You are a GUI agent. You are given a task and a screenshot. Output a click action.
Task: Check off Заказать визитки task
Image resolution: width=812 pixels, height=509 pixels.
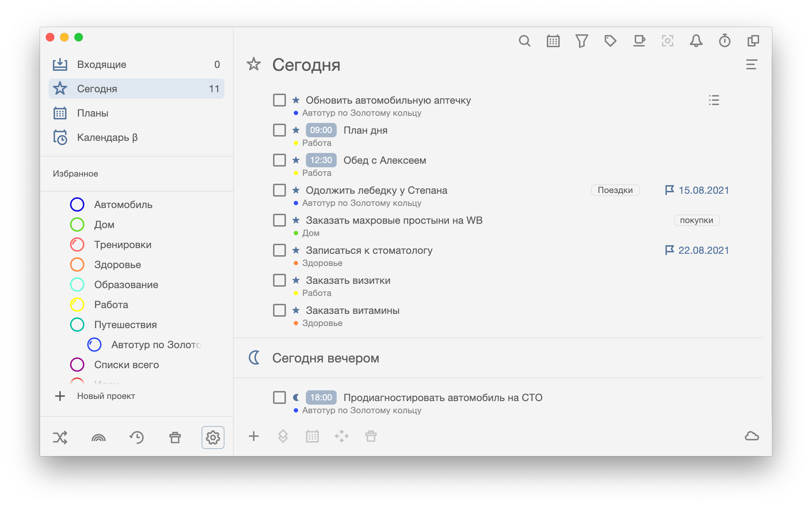279,280
